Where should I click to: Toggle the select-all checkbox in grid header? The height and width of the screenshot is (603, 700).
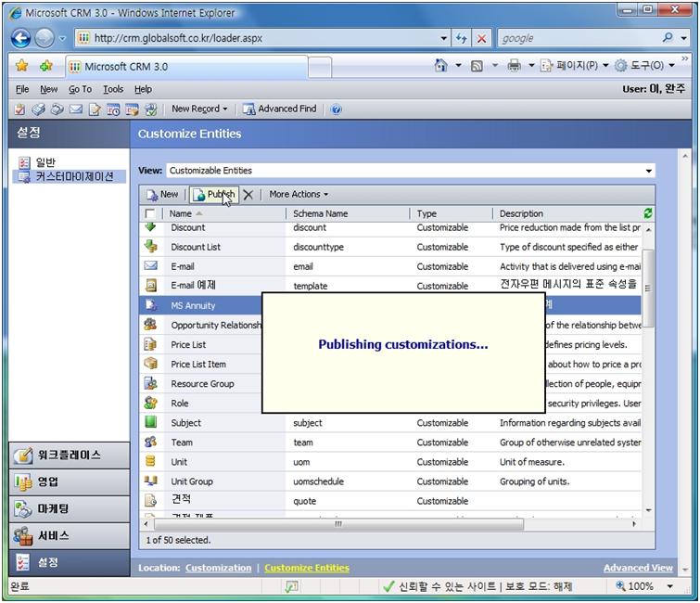150,214
